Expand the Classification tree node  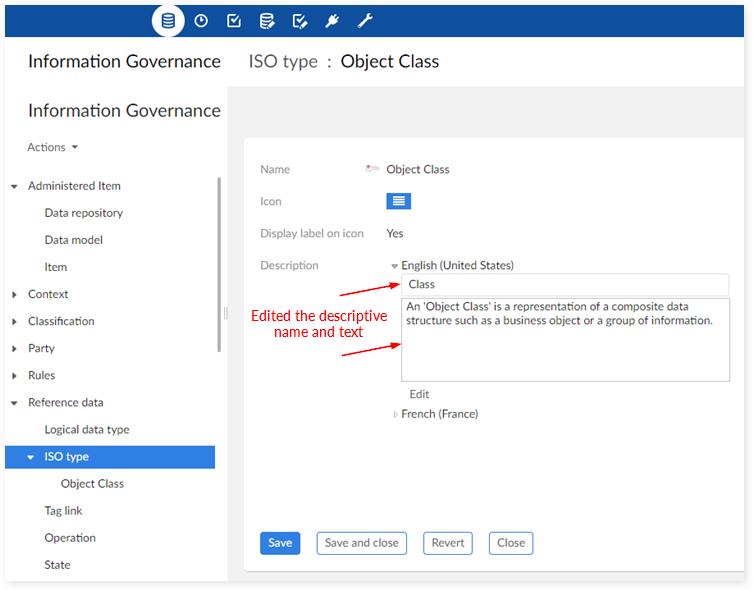click(14, 322)
